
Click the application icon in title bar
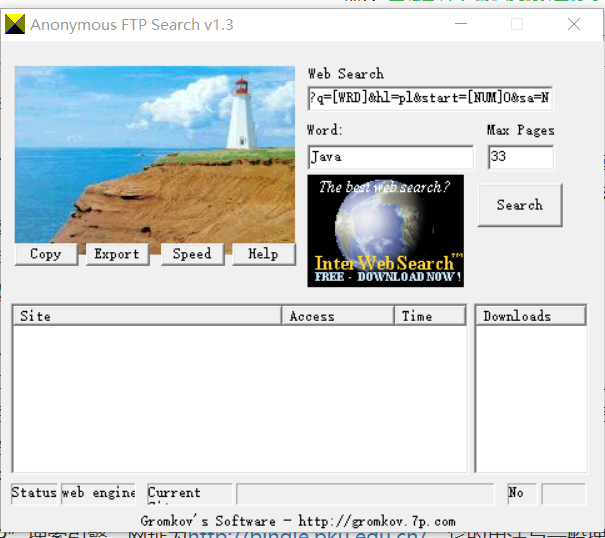(15, 24)
